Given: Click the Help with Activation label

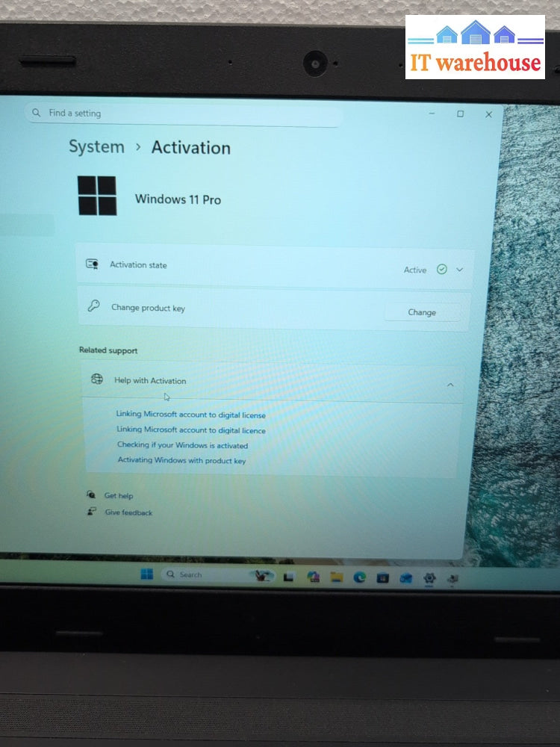Looking at the screenshot, I should tap(150, 381).
